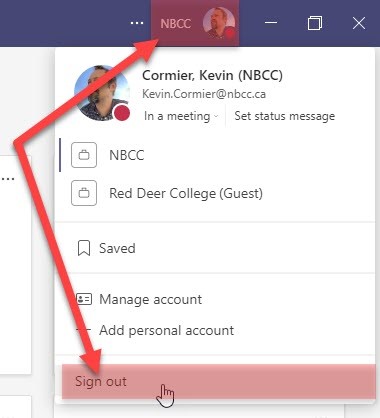Click the email Kevin.Cormier@nbcc.ca
This screenshot has height=418, width=380.
pos(204,94)
